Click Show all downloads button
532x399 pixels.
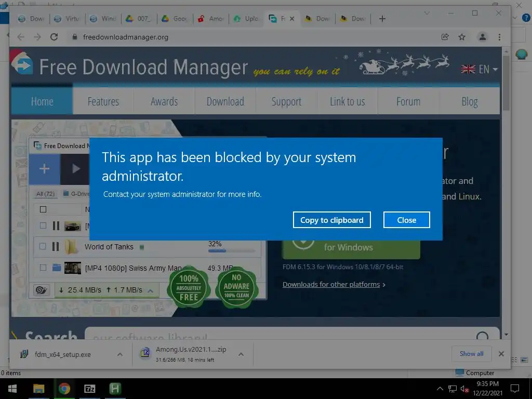coord(471,353)
